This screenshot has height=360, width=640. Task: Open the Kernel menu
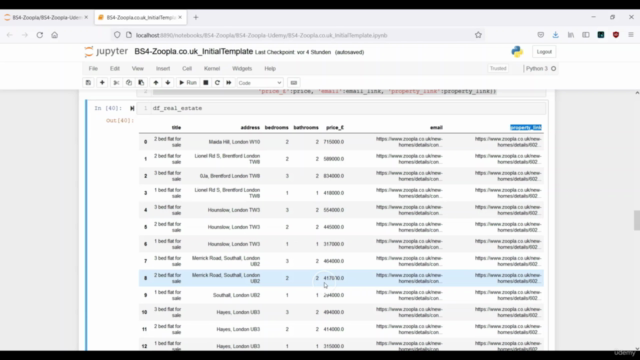212,69
